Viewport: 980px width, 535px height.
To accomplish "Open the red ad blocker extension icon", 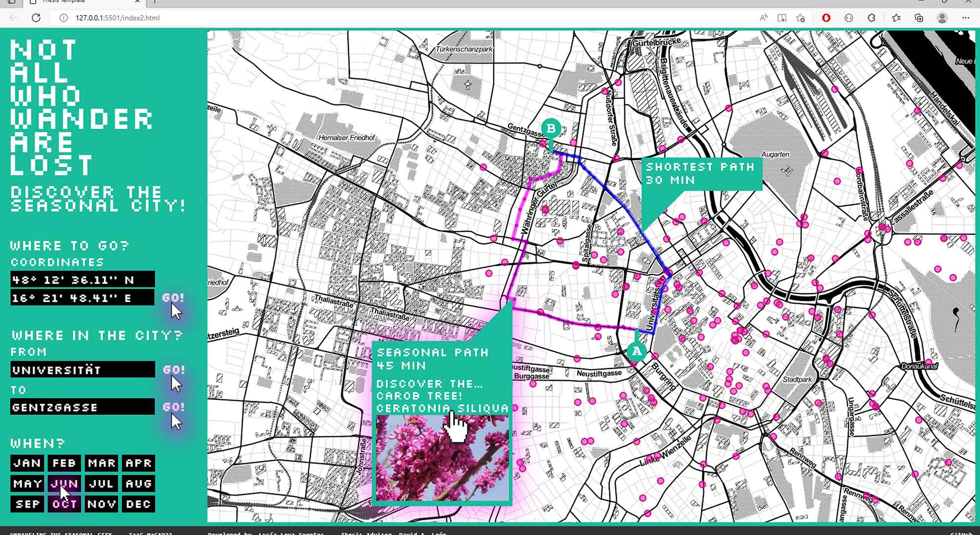I will [x=826, y=18].
